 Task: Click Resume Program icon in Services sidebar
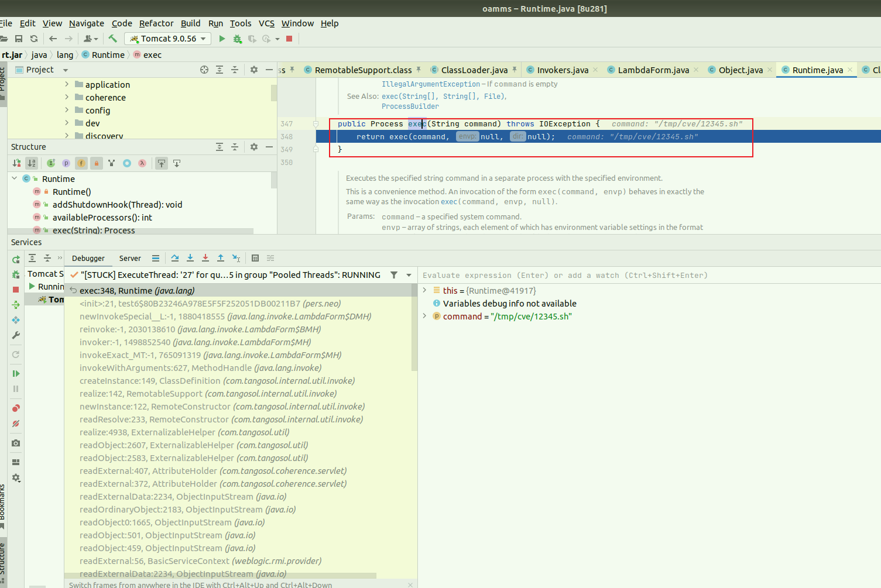click(x=16, y=373)
